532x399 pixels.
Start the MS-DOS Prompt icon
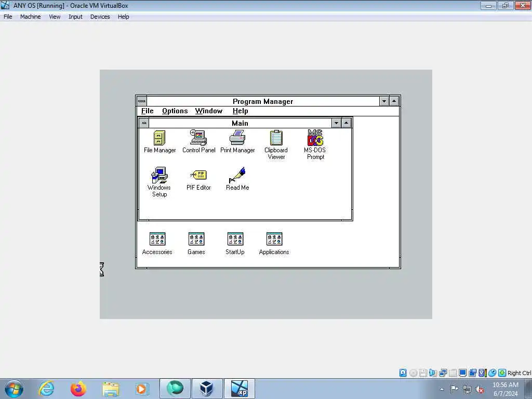[315, 144]
